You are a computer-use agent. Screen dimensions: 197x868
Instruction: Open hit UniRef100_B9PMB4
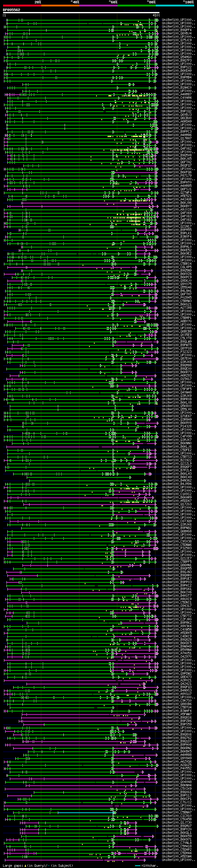[x=177, y=78]
